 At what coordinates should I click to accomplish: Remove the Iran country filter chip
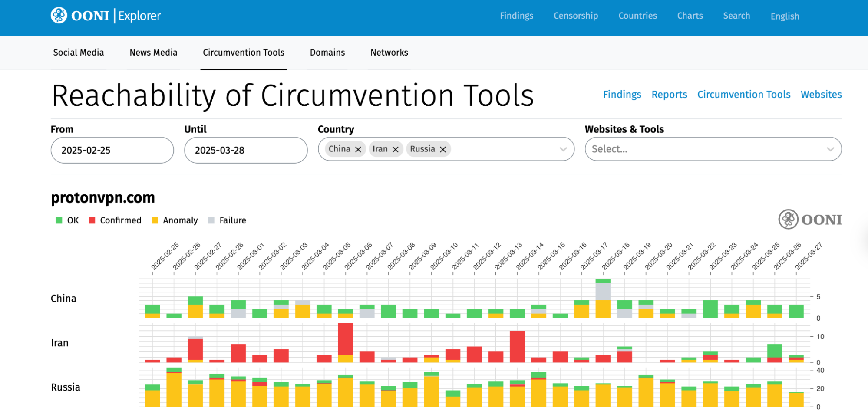[395, 149]
